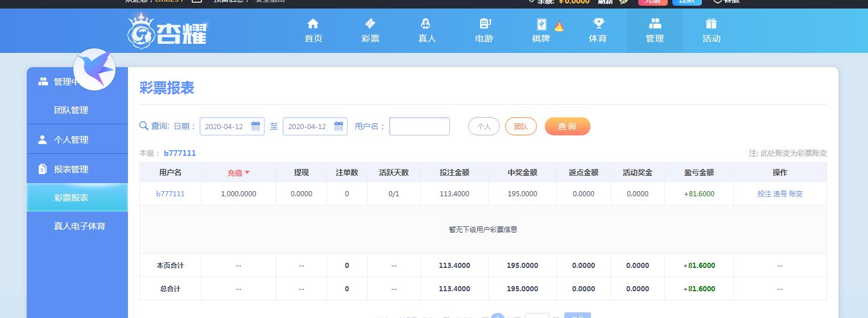Open the 电游 slot machine icon
868x318 pixels.
click(x=485, y=24)
